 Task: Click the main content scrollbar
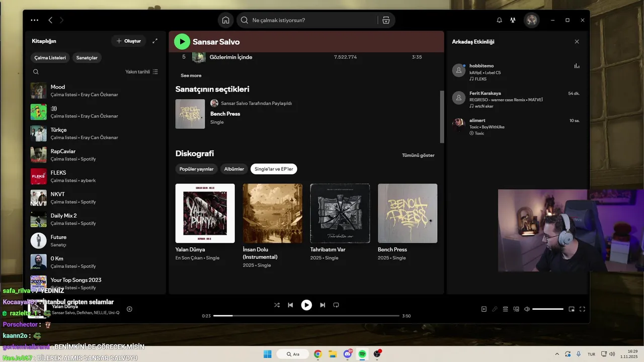point(442,117)
